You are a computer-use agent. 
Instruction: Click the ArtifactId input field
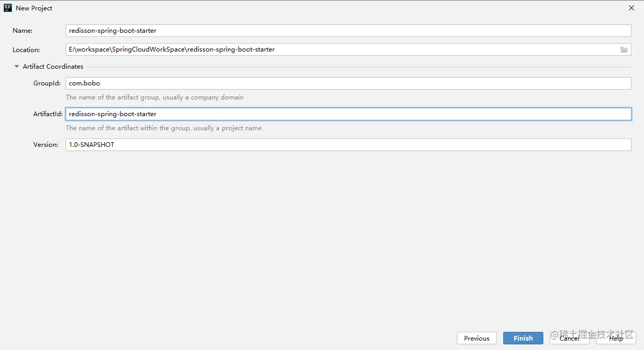pyautogui.click(x=348, y=114)
